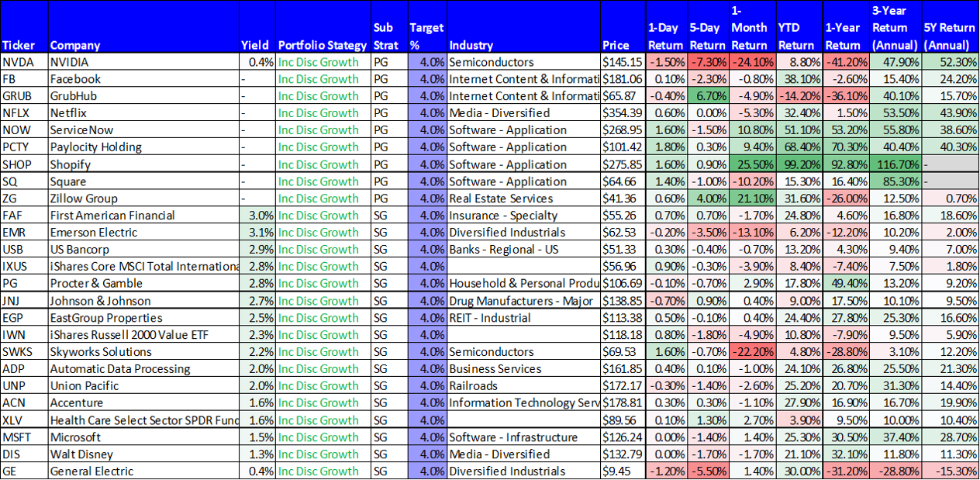Select Drug Manufacturers - Major industry cell
Image resolution: width=980 pixels, height=480 pixels.
523,301
